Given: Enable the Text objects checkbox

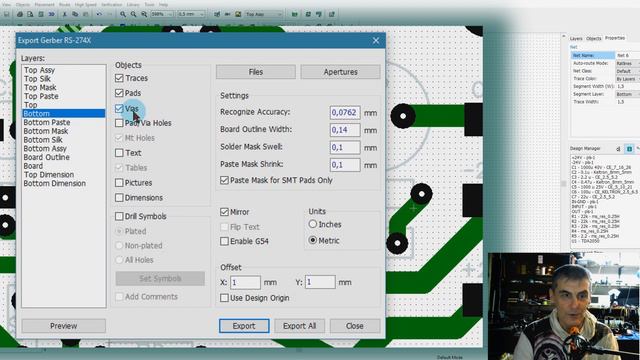Looking at the screenshot, I should click(119, 153).
